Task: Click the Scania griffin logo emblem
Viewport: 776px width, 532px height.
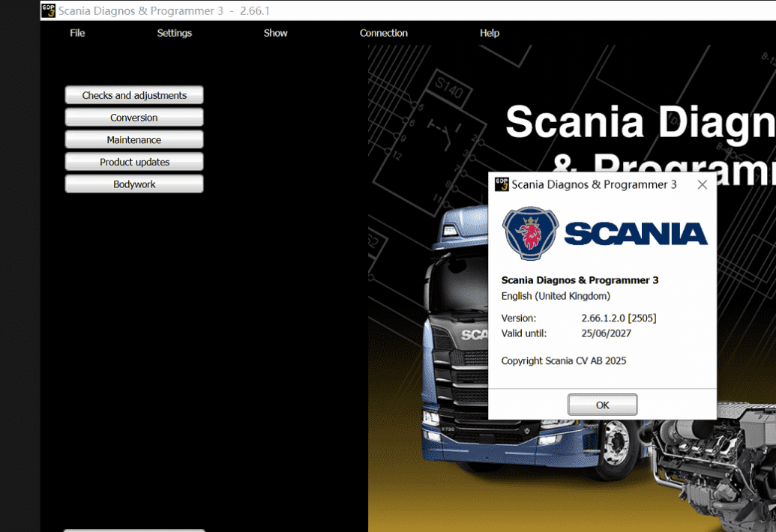Action: pyautogui.click(x=531, y=233)
